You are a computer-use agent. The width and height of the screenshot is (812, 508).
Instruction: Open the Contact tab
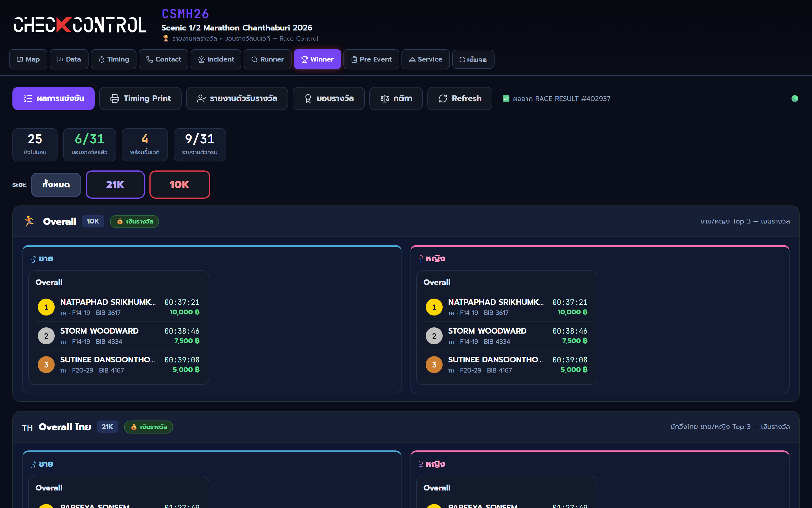tap(164, 59)
